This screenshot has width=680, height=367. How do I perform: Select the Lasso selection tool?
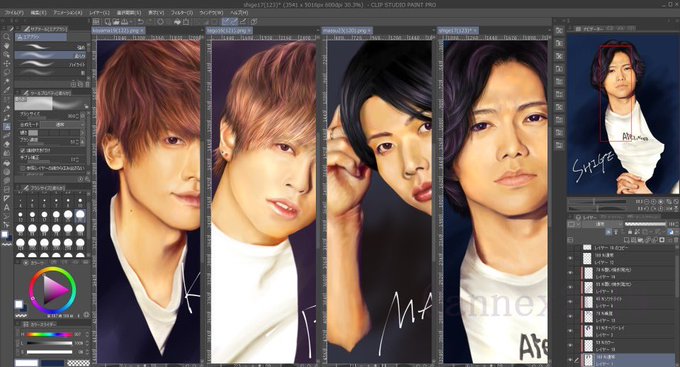pos(6,72)
